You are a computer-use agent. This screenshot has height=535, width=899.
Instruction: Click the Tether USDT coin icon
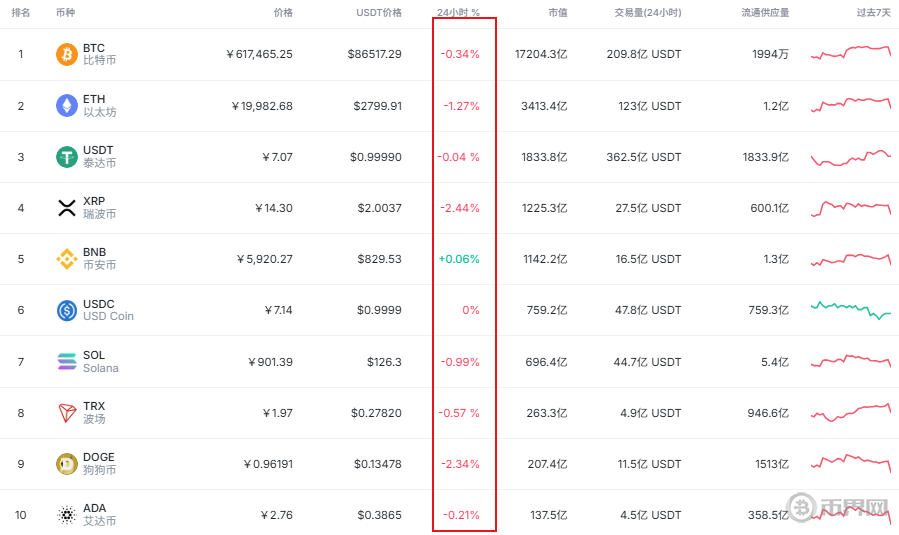(67, 157)
